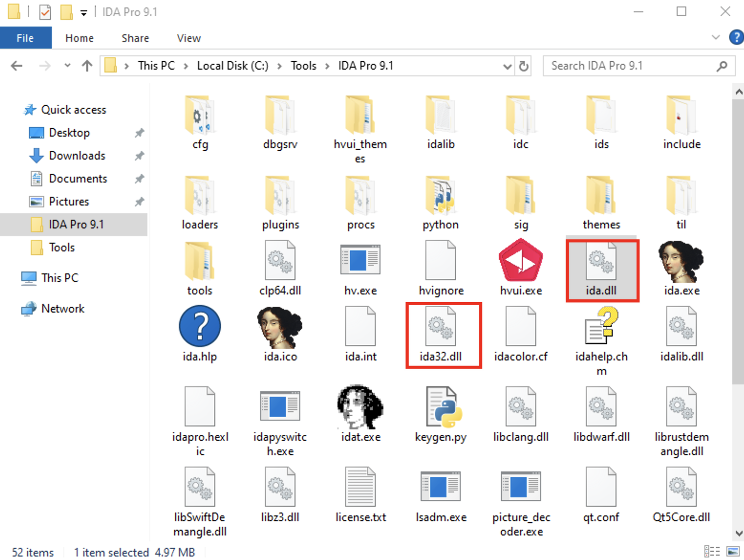Open the address bar history dropdown

[x=507, y=66]
